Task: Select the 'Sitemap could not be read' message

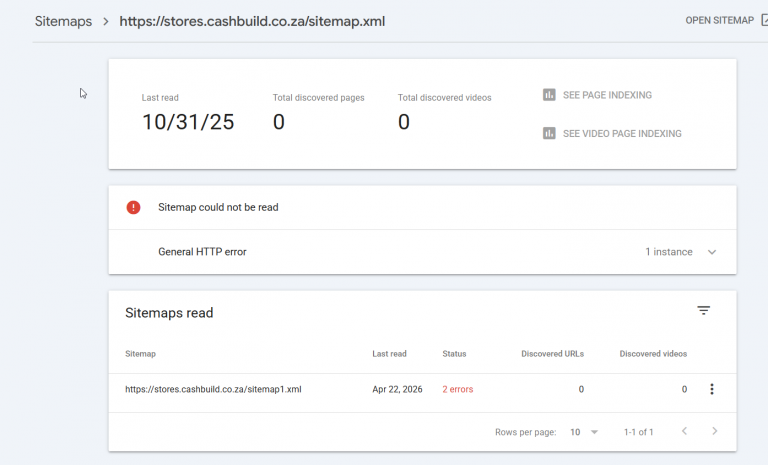Action: [x=218, y=207]
